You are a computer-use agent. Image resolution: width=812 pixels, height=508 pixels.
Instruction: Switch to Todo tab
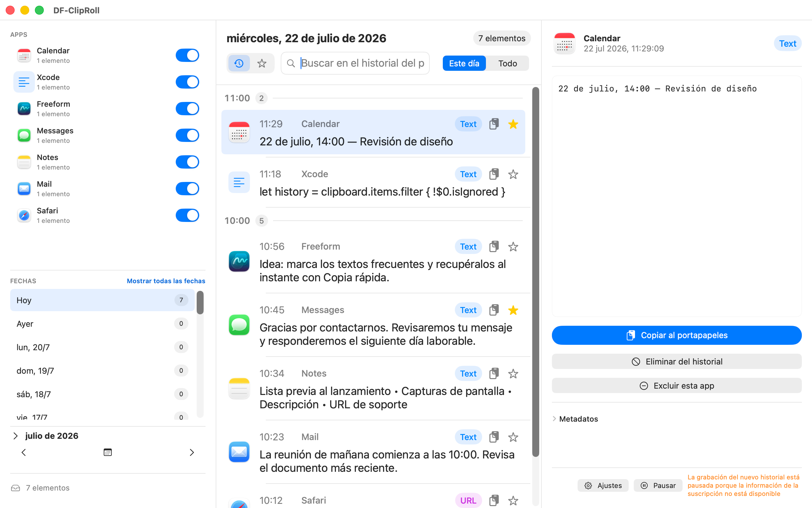(x=507, y=63)
